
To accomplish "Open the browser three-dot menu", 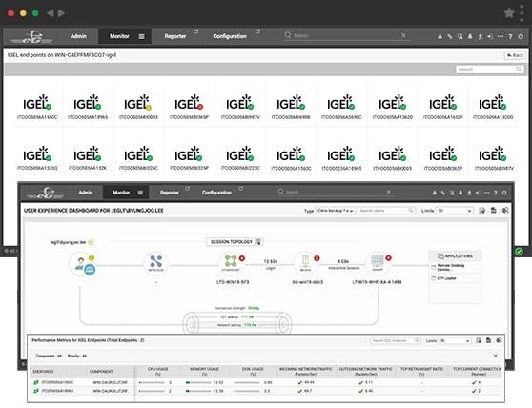I will (522, 13).
